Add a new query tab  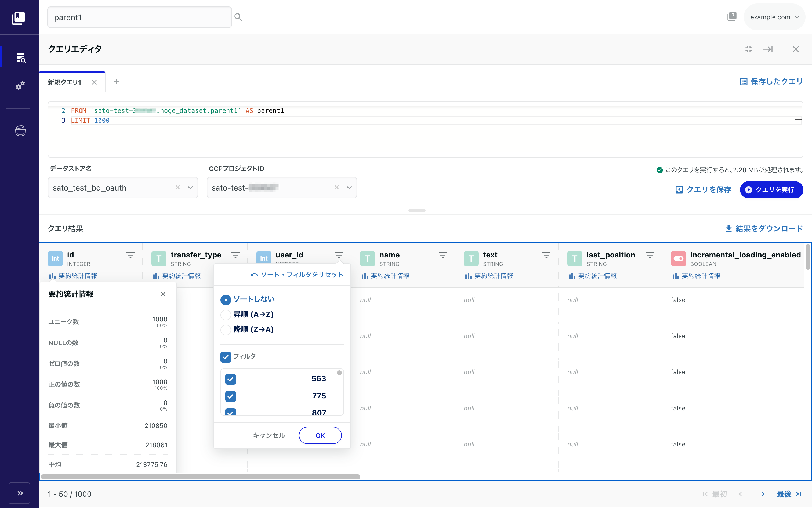[116, 82]
